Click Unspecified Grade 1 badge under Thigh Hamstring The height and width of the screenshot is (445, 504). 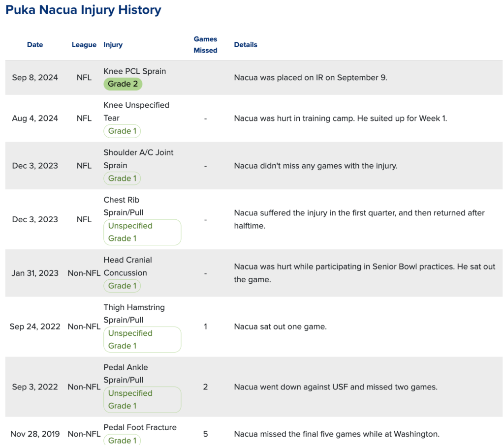(x=142, y=340)
